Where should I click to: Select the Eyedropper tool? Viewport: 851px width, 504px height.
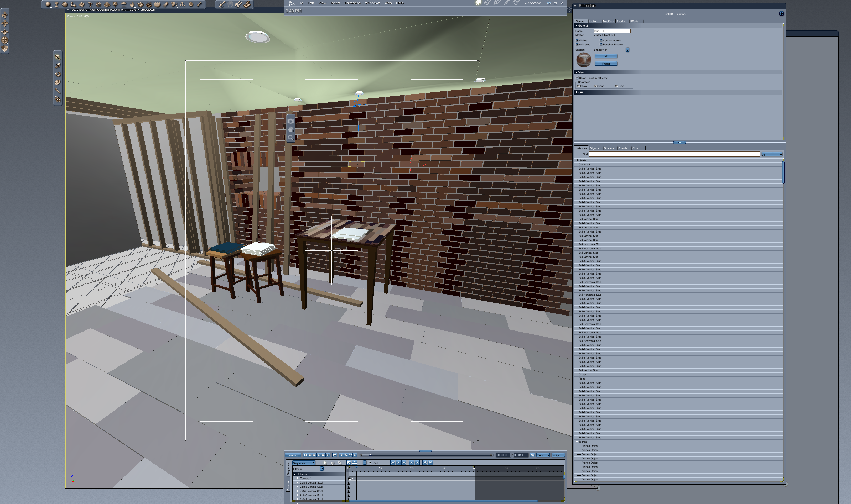point(58,91)
